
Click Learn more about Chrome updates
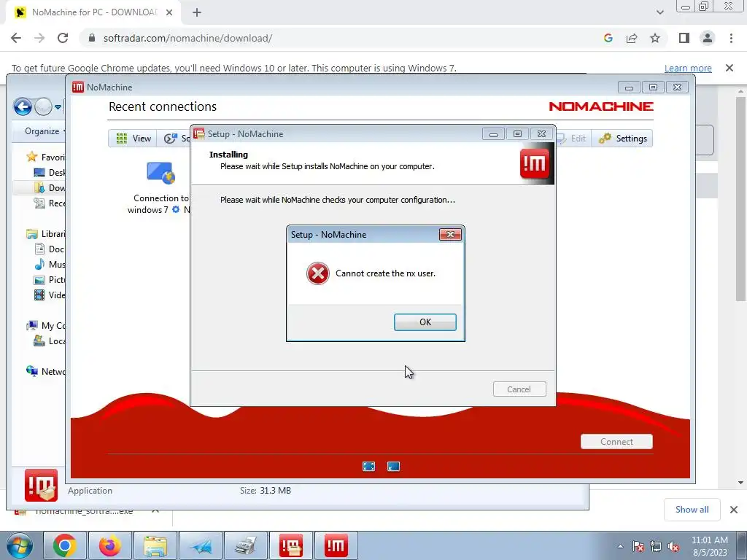click(x=688, y=68)
